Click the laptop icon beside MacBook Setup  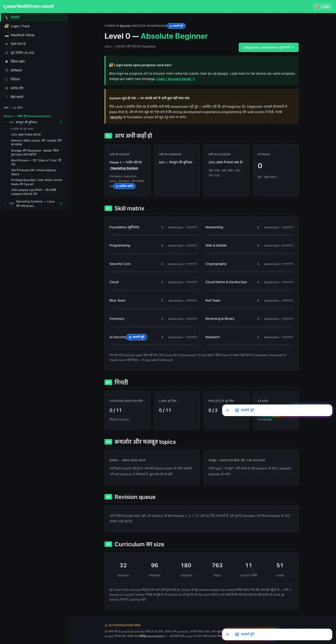click(x=6, y=35)
